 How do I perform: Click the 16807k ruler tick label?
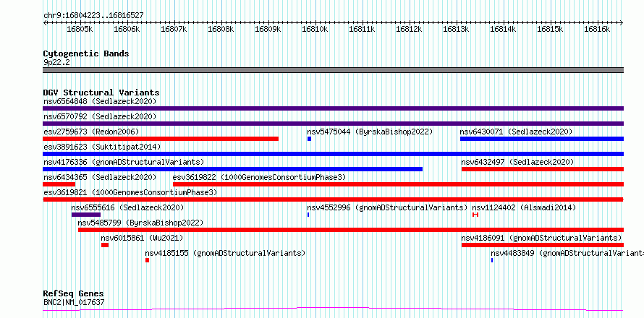[x=174, y=29]
